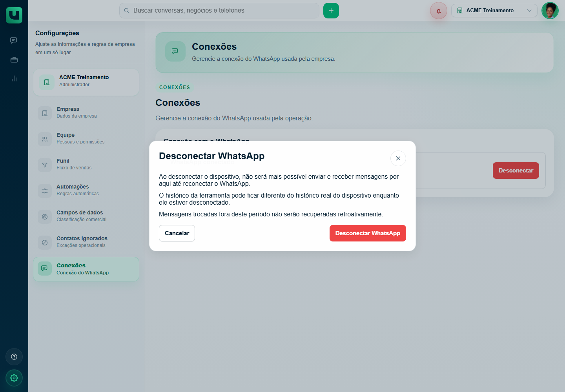Click the Cancelar button
Viewport: 565px width, 392px height.
click(x=177, y=233)
